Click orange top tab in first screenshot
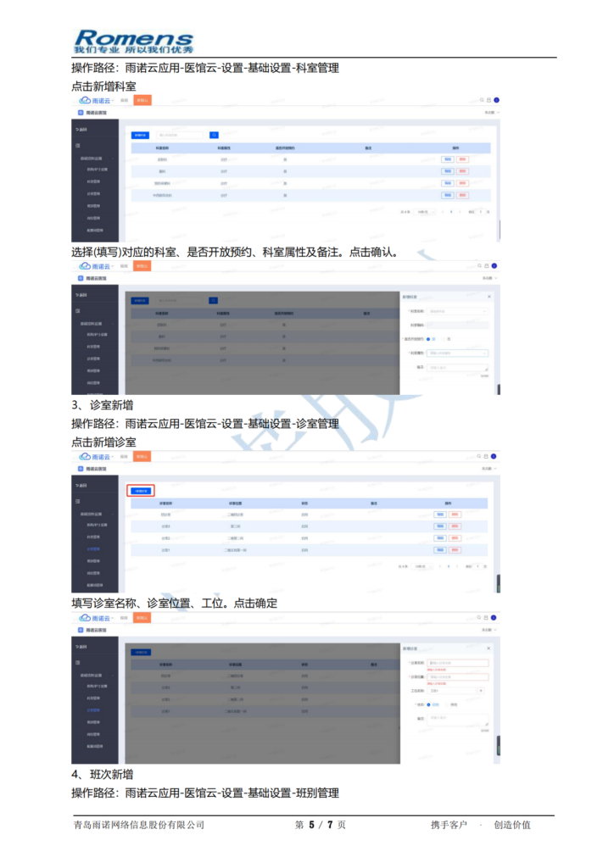The height and width of the screenshot is (868, 614). click(x=142, y=100)
